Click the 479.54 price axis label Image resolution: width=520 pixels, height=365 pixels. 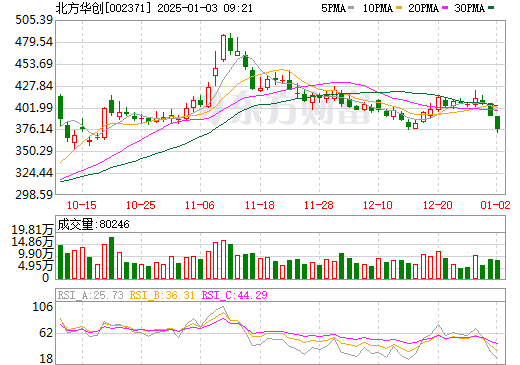pos(34,42)
